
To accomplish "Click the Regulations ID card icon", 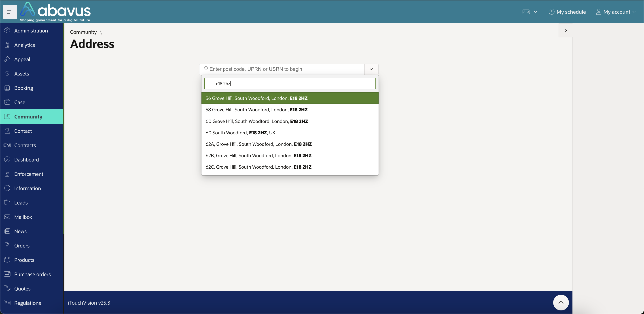I will click(x=7, y=303).
